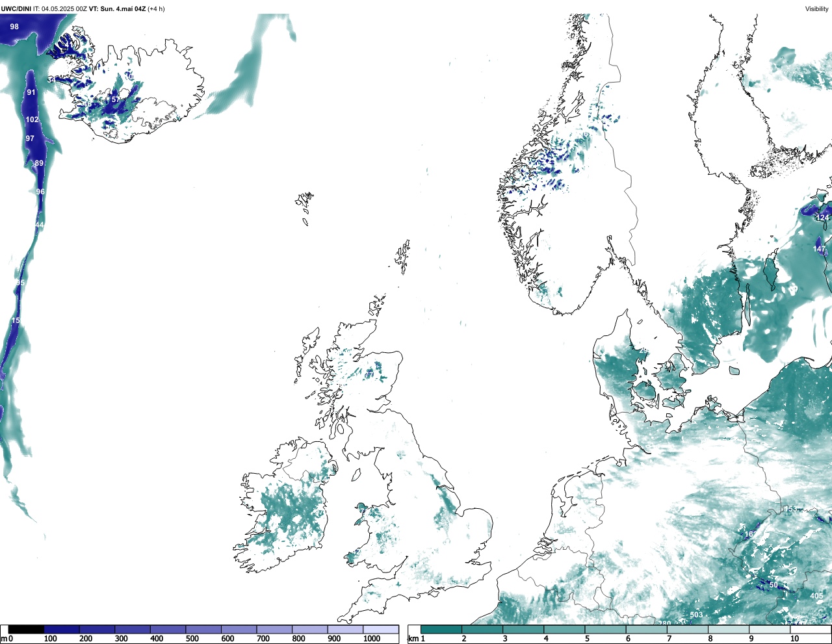Pick the 500–600 m legend swatch

click(203, 630)
